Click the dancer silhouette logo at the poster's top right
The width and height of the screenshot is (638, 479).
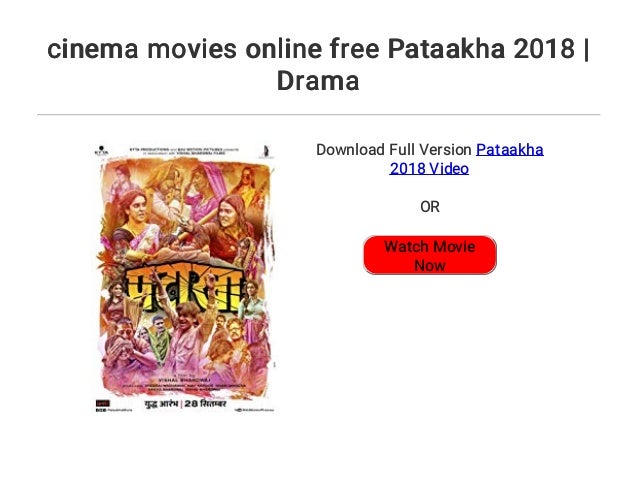tap(266, 151)
